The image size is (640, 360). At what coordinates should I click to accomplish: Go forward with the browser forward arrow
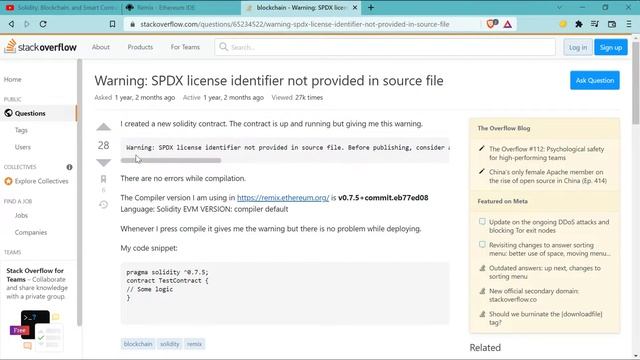[x=27, y=24]
